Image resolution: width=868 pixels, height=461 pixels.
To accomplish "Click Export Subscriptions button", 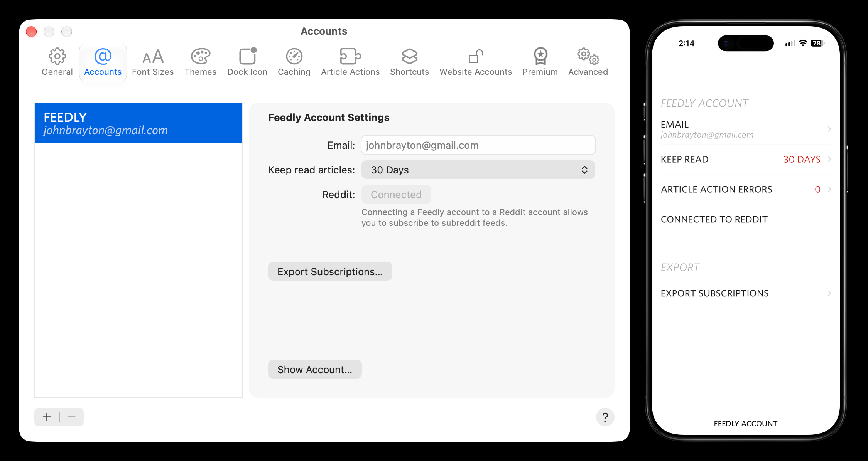I will coord(330,272).
